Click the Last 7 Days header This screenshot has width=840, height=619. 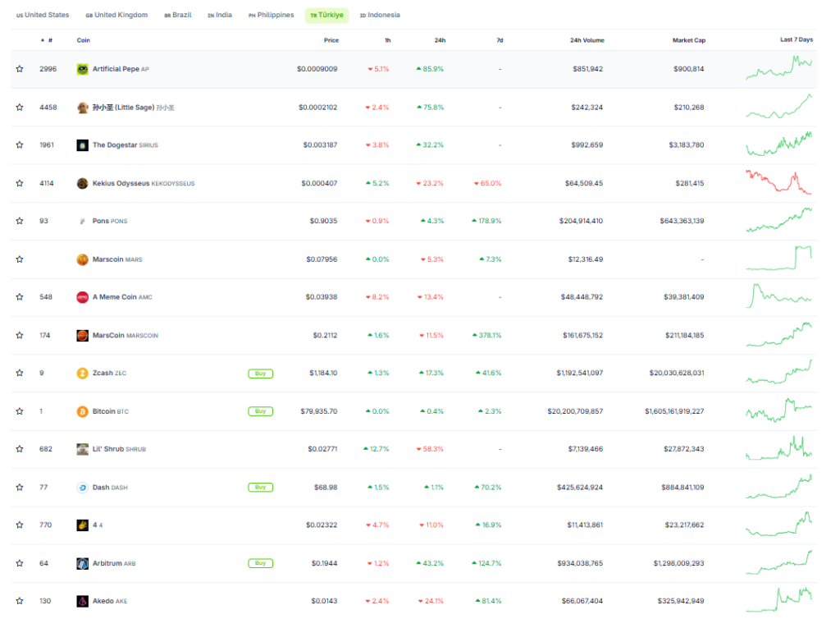pos(797,39)
